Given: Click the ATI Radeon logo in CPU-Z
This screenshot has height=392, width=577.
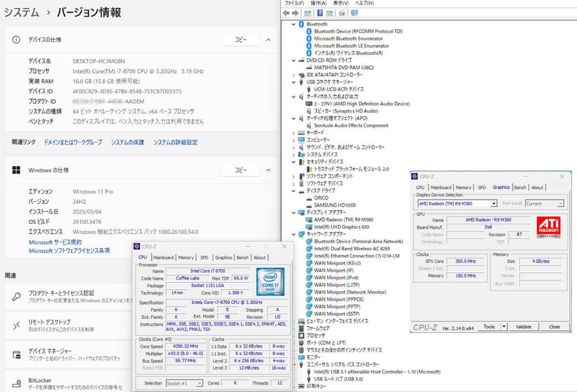Looking at the screenshot, I should coord(548,228).
